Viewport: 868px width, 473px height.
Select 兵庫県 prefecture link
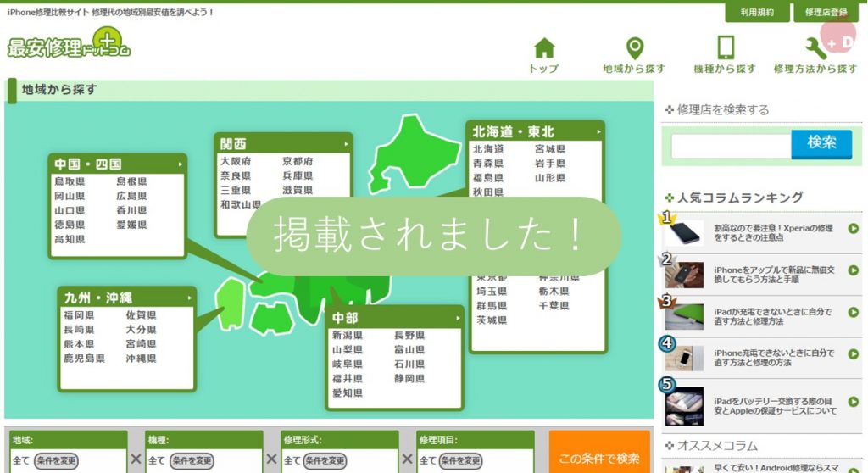tap(298, 175)
